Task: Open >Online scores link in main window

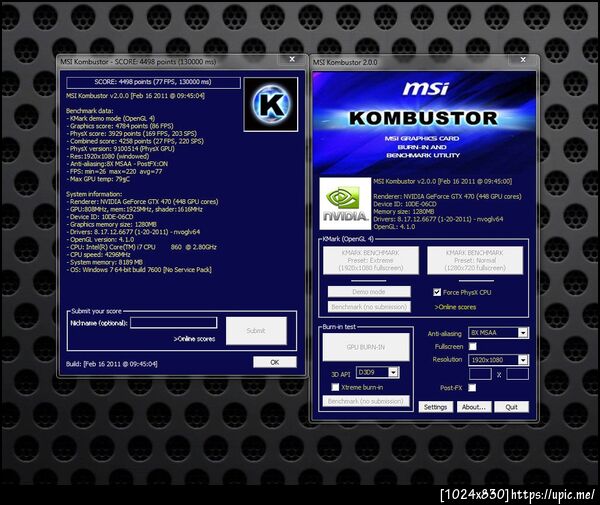Action: (455, 307)
